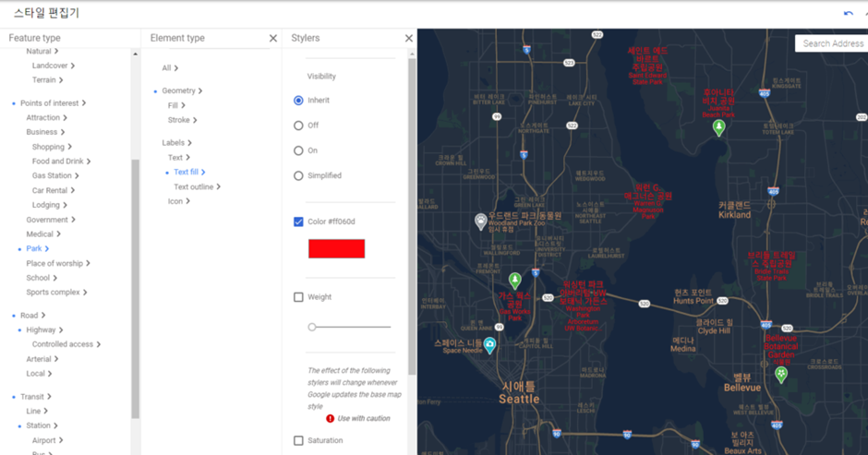Click I-405 shield near Kirkland
This screenshot has width=868, height=455.
click(x=773, y=192)
